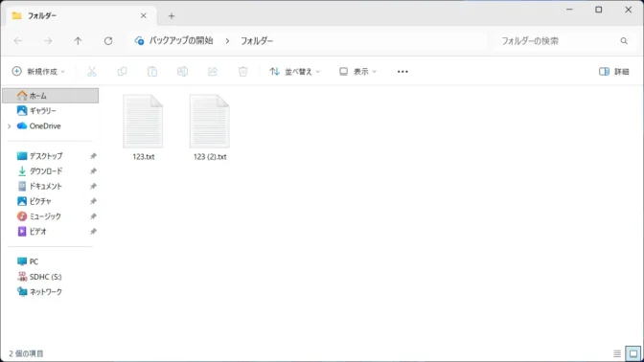Click the 2 個の項目 status text
Image resolution: width=644 pixels, height=362 pixels.
pyautogui.click(x=26, y=353)
